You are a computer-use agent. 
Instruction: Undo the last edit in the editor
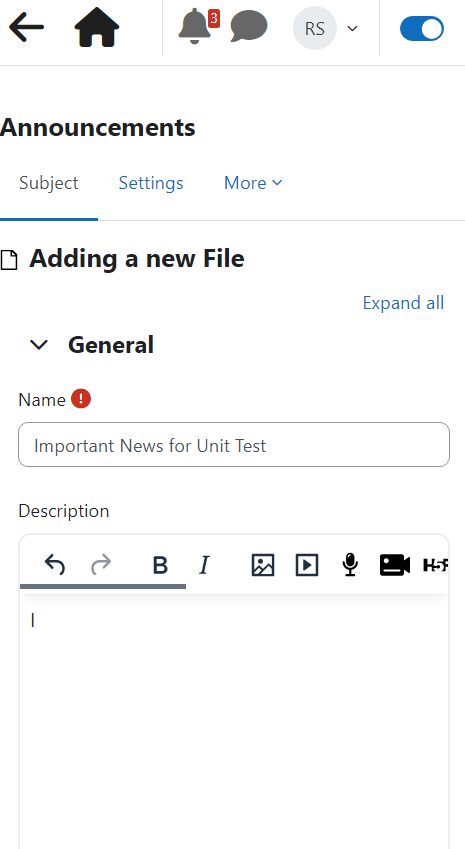[55, 565]
